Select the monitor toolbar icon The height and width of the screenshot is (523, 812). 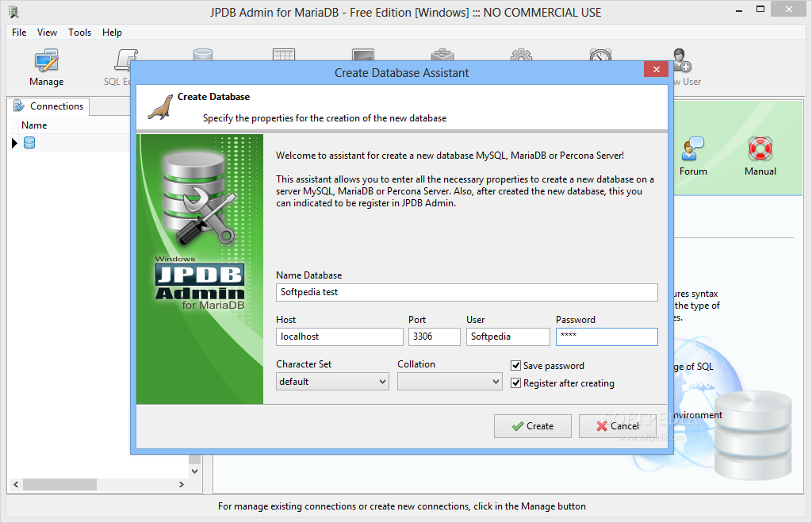pos(363,55)
